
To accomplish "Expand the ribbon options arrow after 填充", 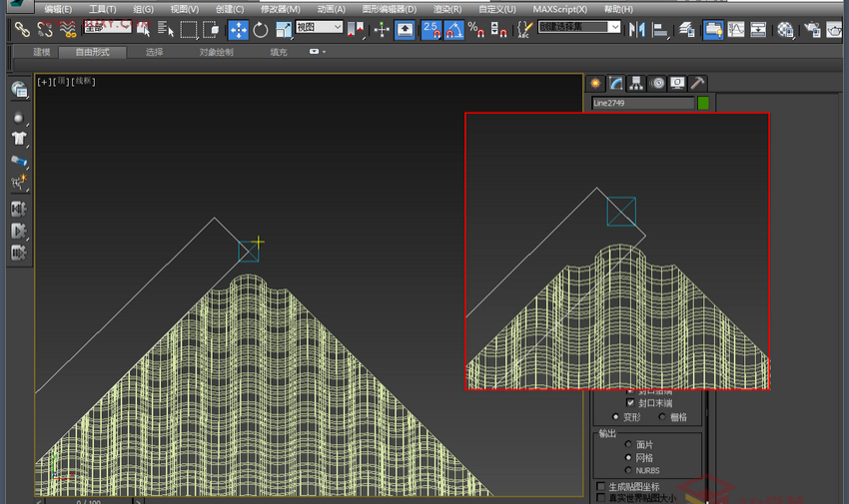I will point(318,52).
